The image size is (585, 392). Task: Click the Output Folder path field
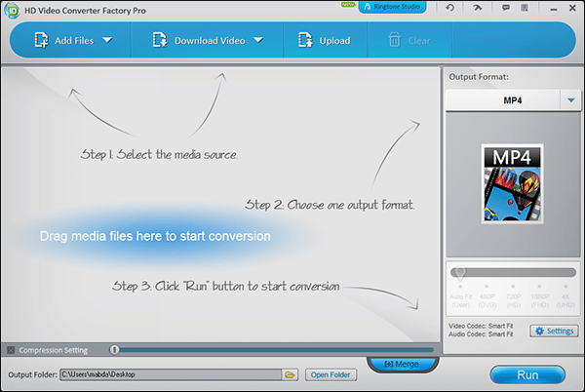[170, 374]
